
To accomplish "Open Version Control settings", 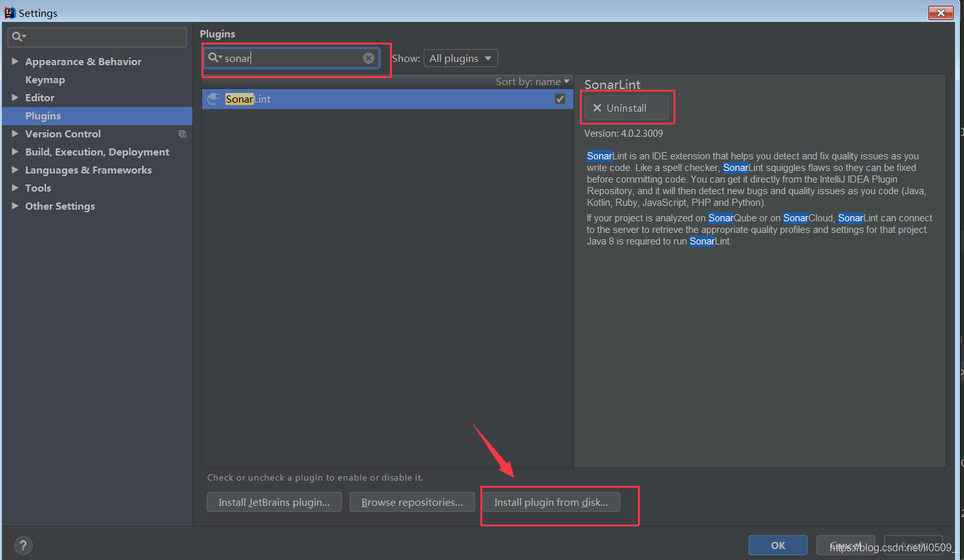I will click(x=63, y=134).
